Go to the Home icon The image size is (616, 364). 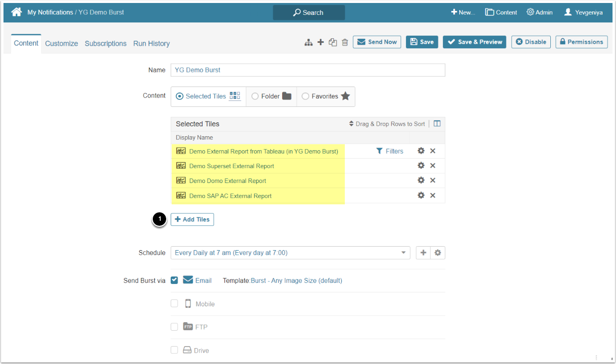pos(16,12)
